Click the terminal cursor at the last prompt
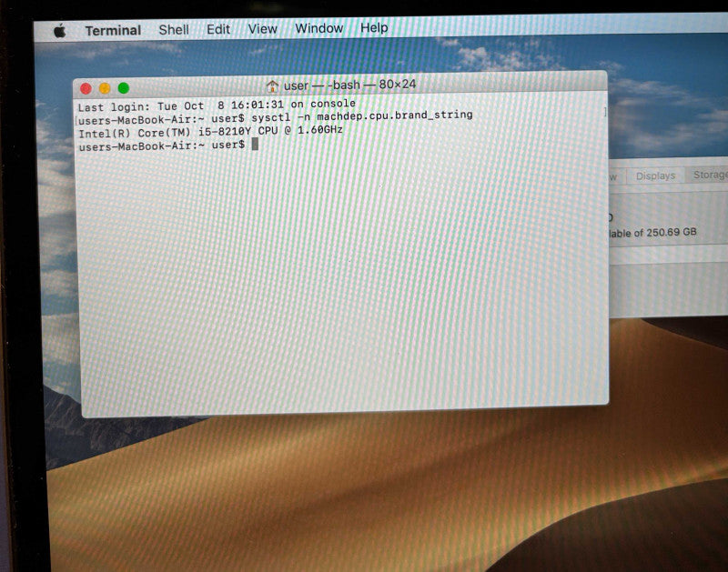 (x=255, y=145)
